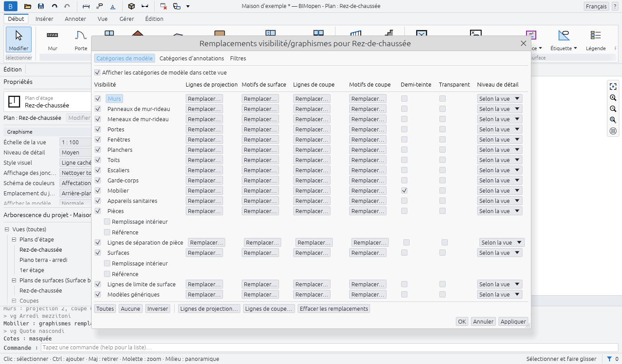This screenshot has width=622, height=364.
Task: Click the section tool icon
Action: pos(144,6)
